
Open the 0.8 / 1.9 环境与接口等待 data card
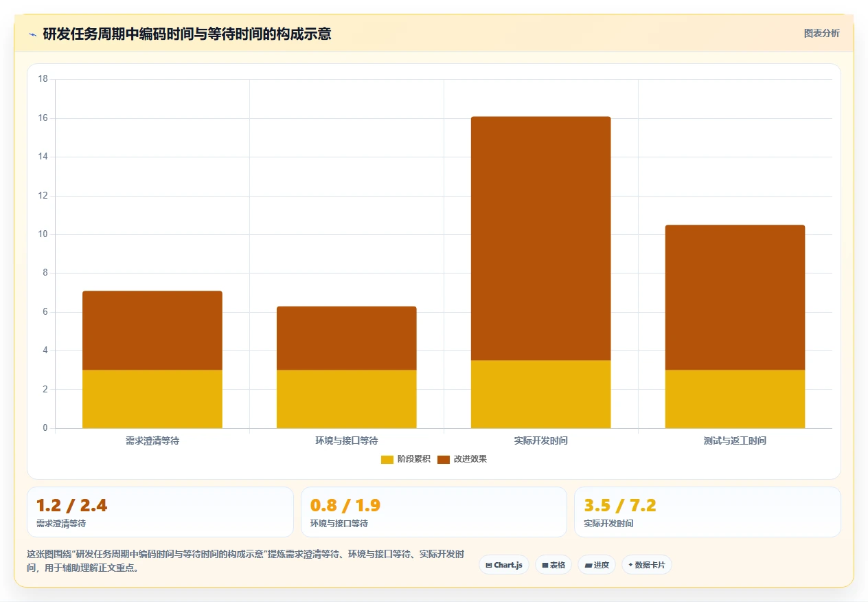[x=434, y=512]
